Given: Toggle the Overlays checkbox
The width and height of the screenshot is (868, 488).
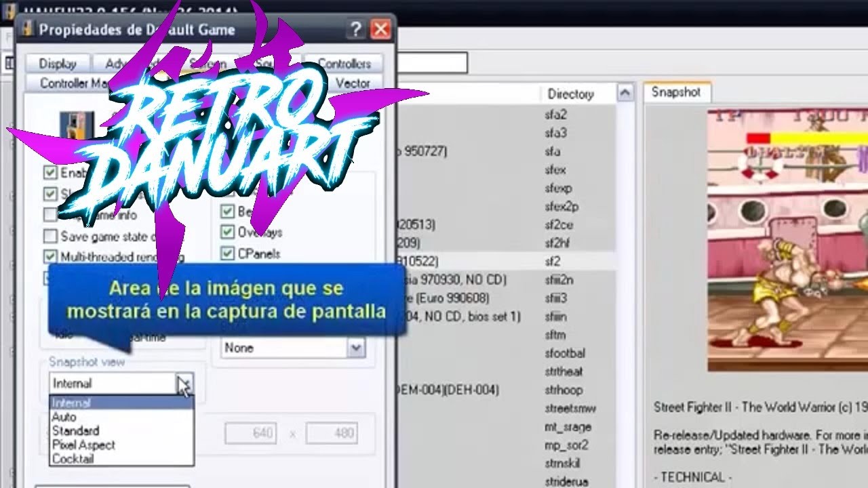Looking at the screenshot, I should [227, 232].
